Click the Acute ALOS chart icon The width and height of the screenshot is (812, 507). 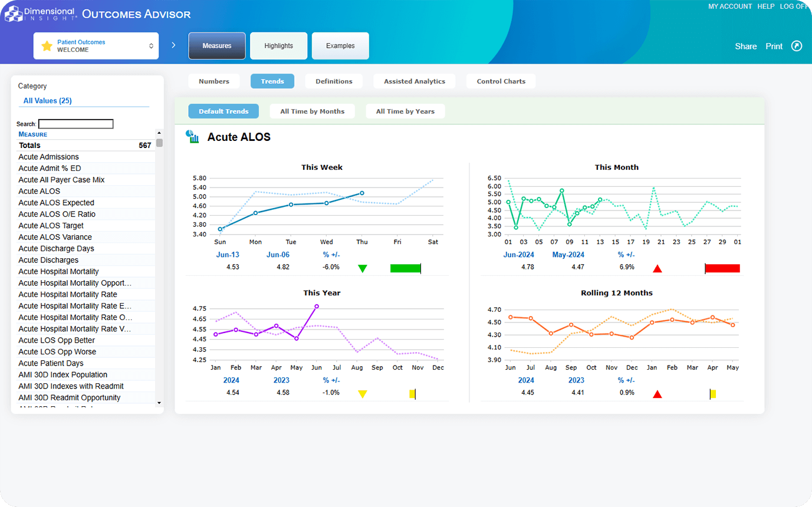tap(192, 137)
